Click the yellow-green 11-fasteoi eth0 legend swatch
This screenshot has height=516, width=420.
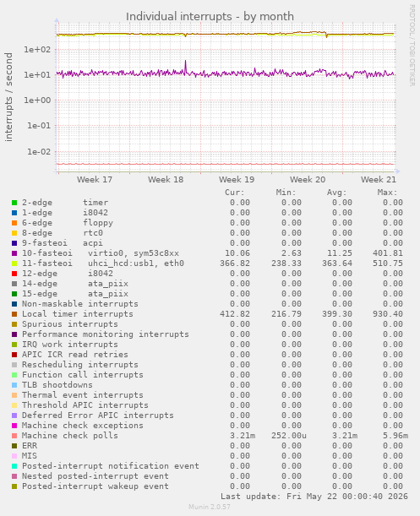14,263
